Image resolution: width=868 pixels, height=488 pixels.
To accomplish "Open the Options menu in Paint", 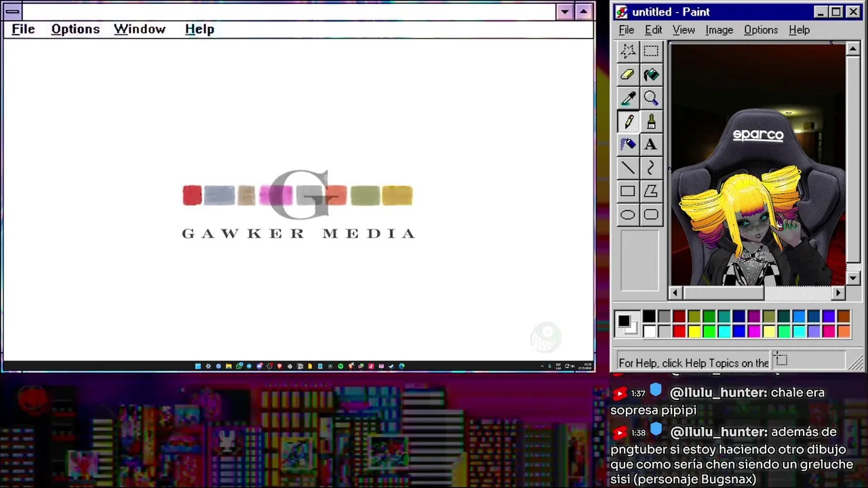I will tap(761, 30).
